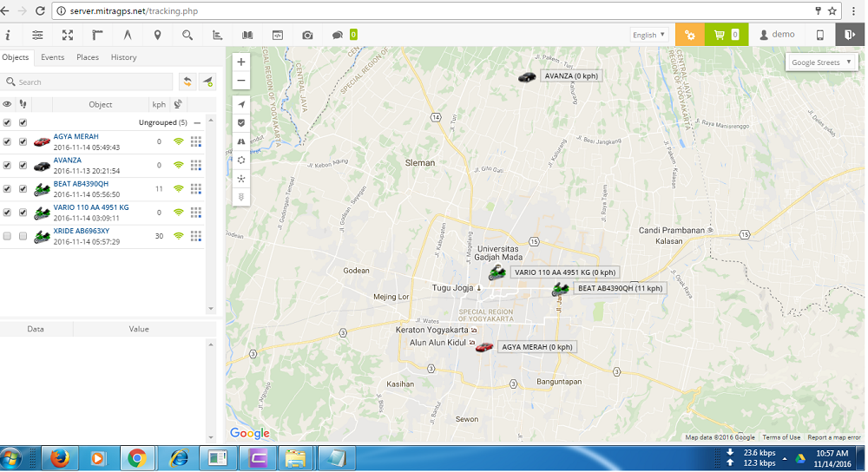Toggle the snowflake-star clusters map control
868x472 pixels.
coord(241,179)
